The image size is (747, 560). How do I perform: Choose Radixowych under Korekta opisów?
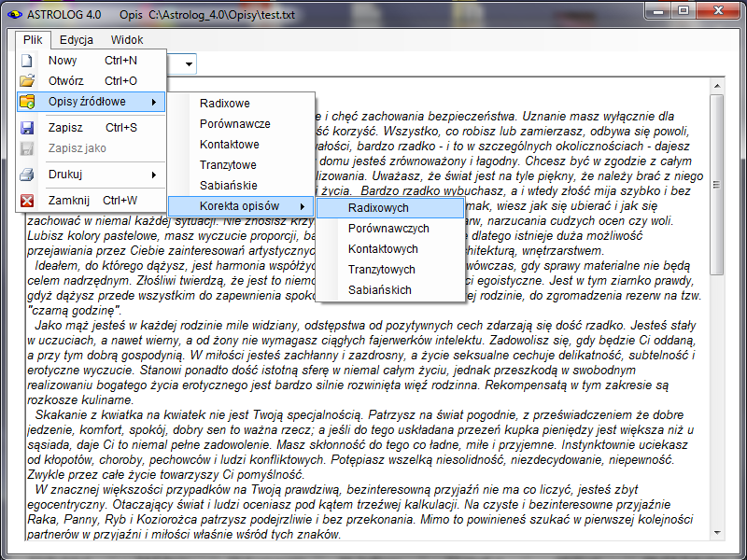click(390, 208)
